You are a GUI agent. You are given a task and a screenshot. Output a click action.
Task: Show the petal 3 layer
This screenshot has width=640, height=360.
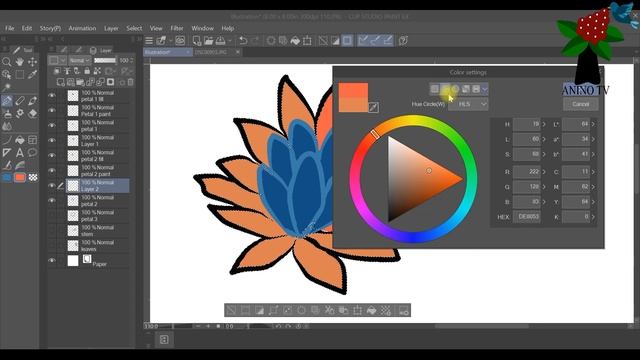[51, 216]
